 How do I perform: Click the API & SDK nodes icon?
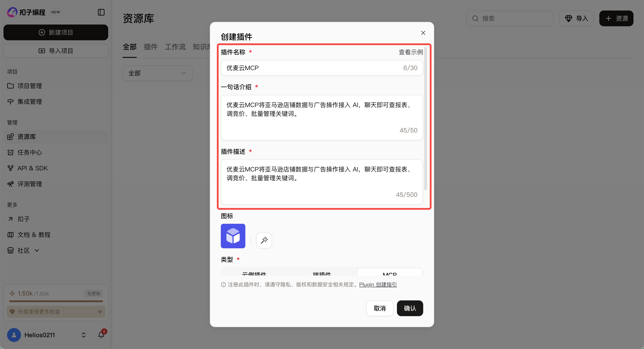11,168
